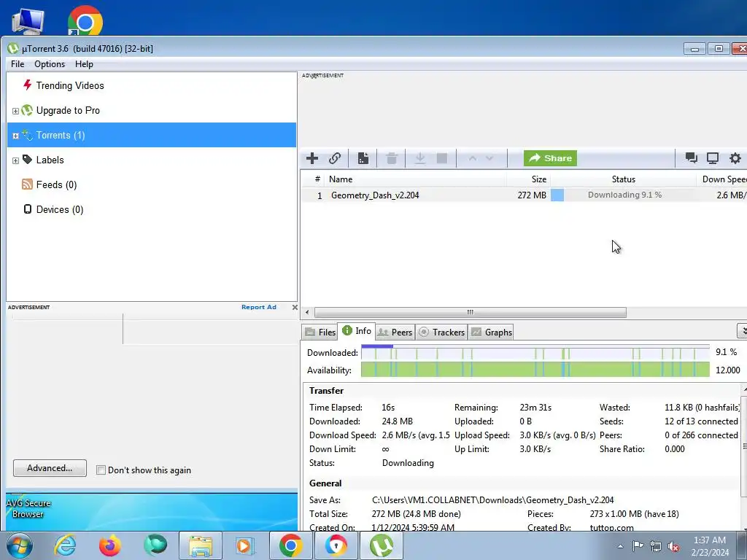Viewport: 747px width, 560px height.
Task: Open the Help menu
Action: point(84,64)
